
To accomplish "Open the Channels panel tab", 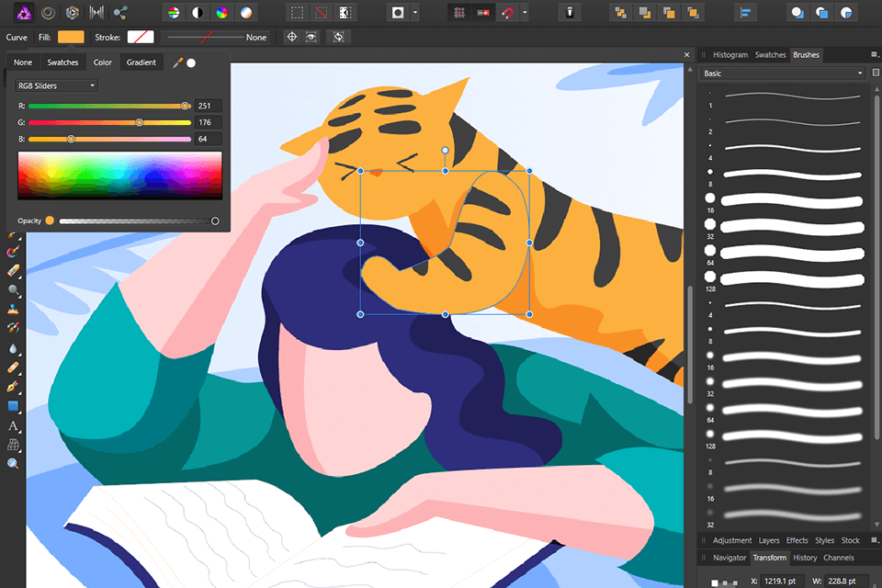I will [838, 558].
